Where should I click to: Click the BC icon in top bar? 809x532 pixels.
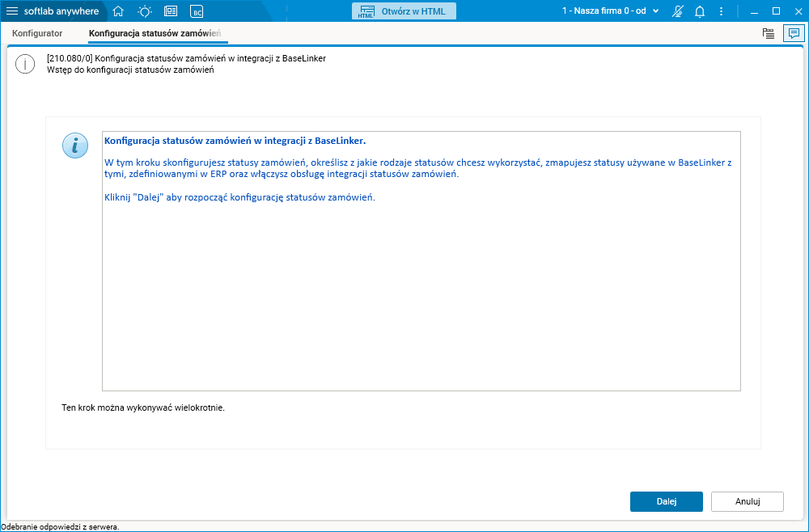click(x=197, y=11)
